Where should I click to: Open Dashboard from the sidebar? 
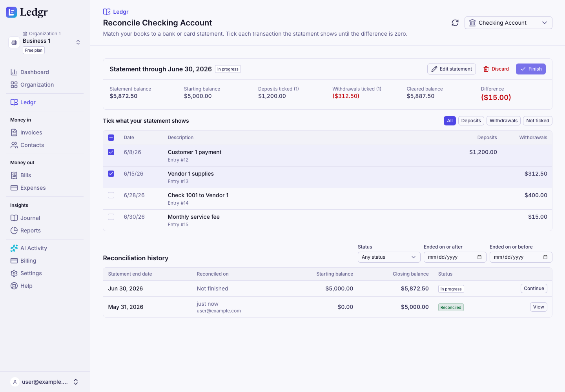coord(45,72)
